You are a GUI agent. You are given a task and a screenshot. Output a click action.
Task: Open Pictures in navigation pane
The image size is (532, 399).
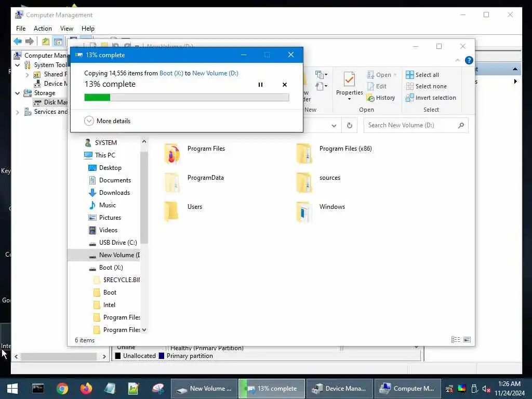104,218
